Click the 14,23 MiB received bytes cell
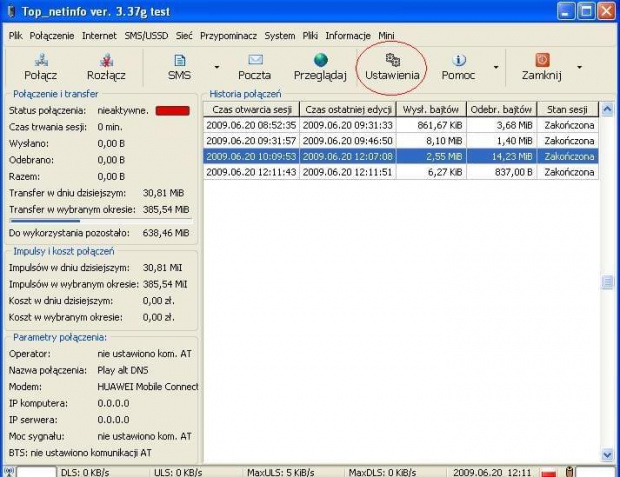The width and height of the screenshot is (620, 477). [x=501, y=157]
